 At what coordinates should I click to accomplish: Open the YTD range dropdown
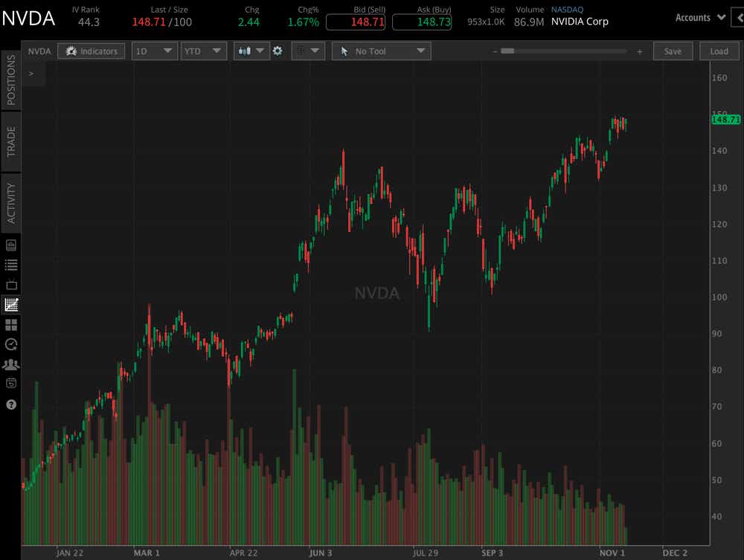[x=203, y=51]
